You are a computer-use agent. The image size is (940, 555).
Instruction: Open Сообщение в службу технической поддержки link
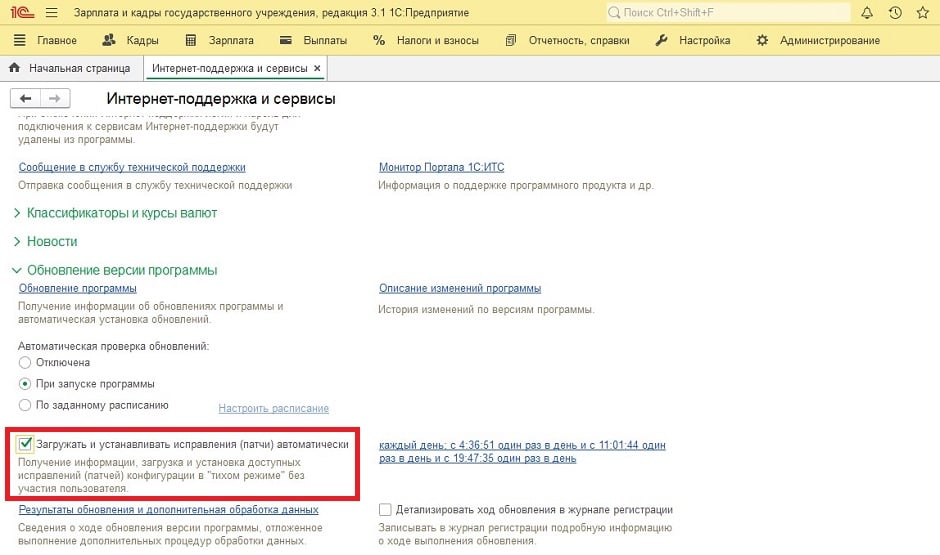tap(132, 167)
